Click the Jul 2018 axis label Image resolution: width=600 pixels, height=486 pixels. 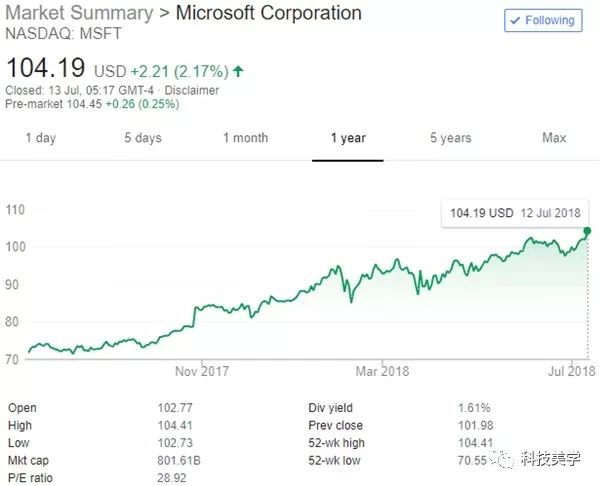coord(570,372)
